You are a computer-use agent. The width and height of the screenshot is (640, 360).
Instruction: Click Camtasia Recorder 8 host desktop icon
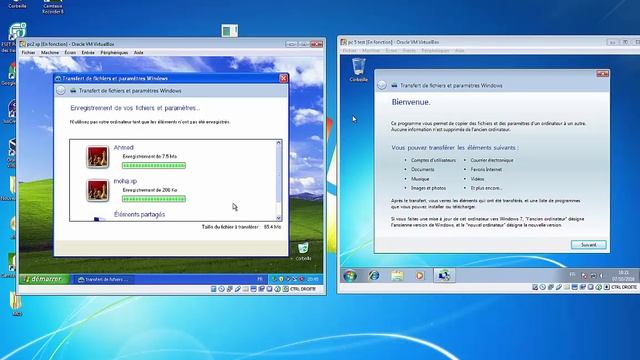53,7
